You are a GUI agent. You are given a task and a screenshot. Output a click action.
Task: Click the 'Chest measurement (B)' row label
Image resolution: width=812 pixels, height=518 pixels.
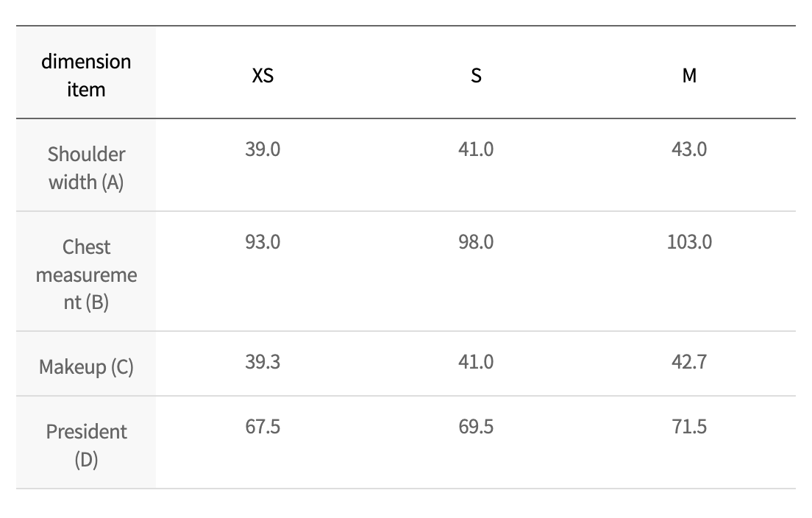coord(86,274)
